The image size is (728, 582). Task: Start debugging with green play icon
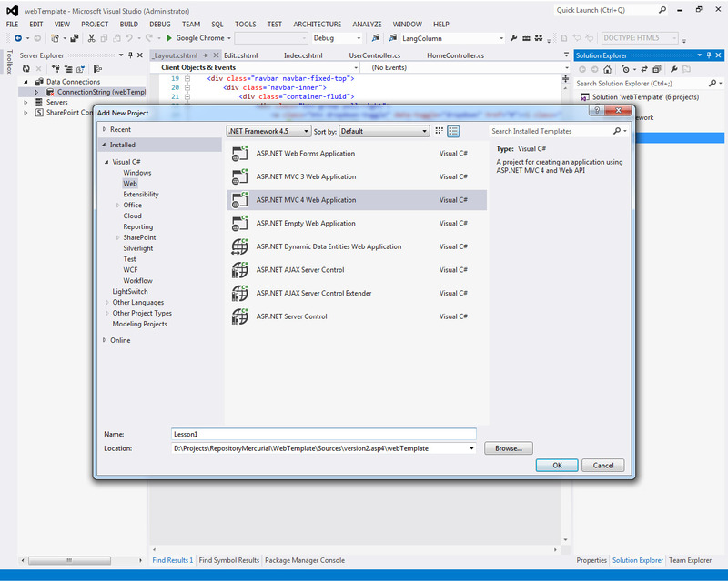169,38
